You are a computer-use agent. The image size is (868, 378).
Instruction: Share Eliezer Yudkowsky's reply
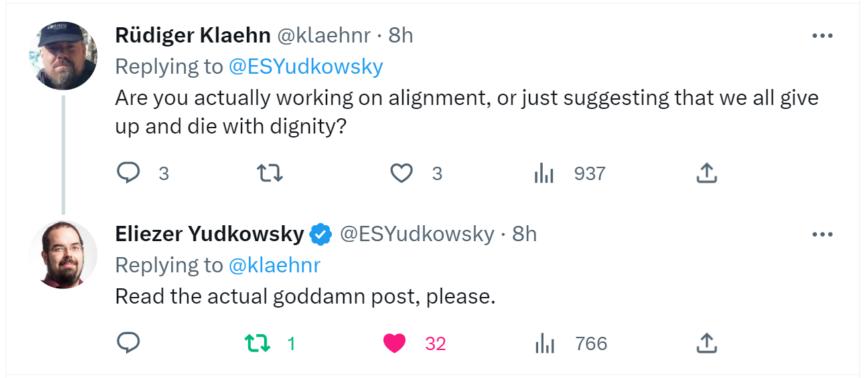(706, 343)
